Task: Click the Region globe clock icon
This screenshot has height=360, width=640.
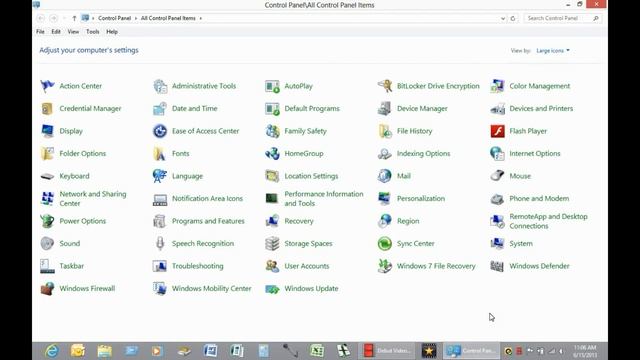Action: tap(385, 221)
